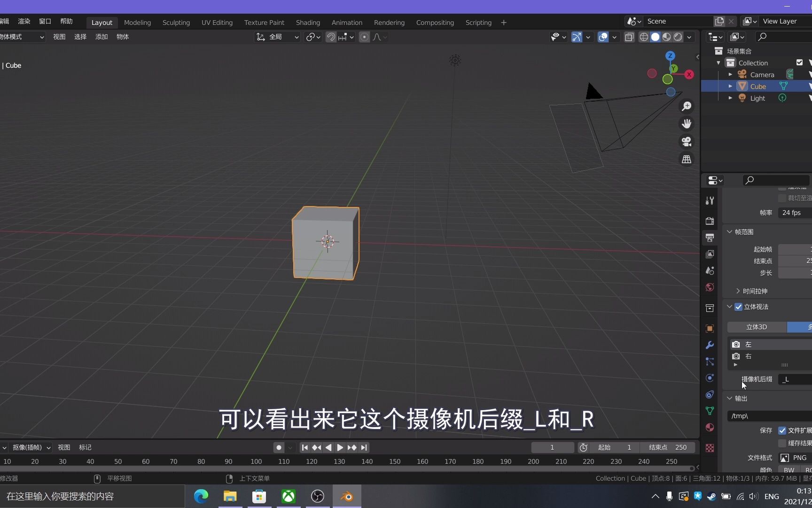Select the Render Properties tab icon
Screen dimensions: 812x508
[x=710, y=221]
